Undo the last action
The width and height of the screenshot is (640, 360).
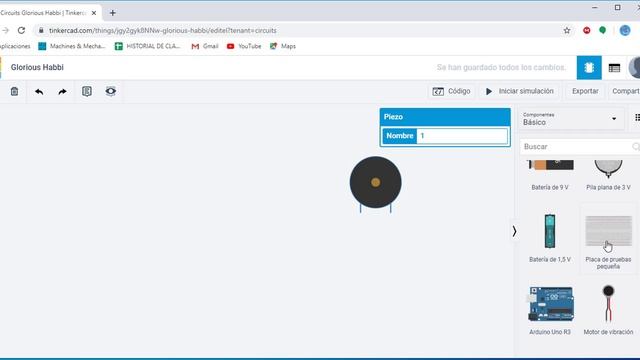pos(39,91)
